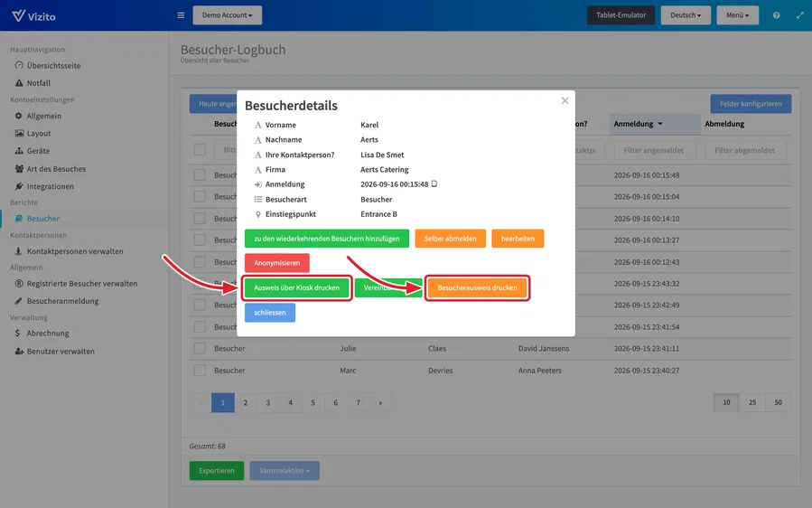Tick checkbox for the 00:15:04 row
812x508 pixels.
click(x=200, y=197)
